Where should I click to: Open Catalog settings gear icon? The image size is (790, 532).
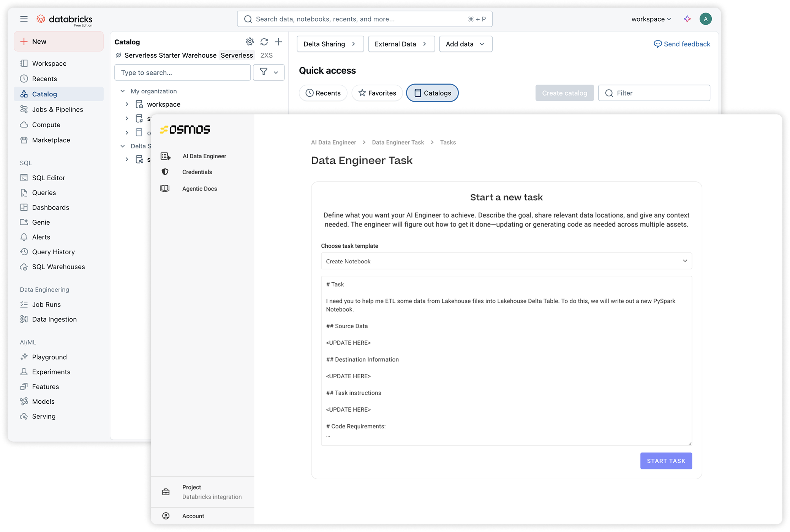click(250, 42)
